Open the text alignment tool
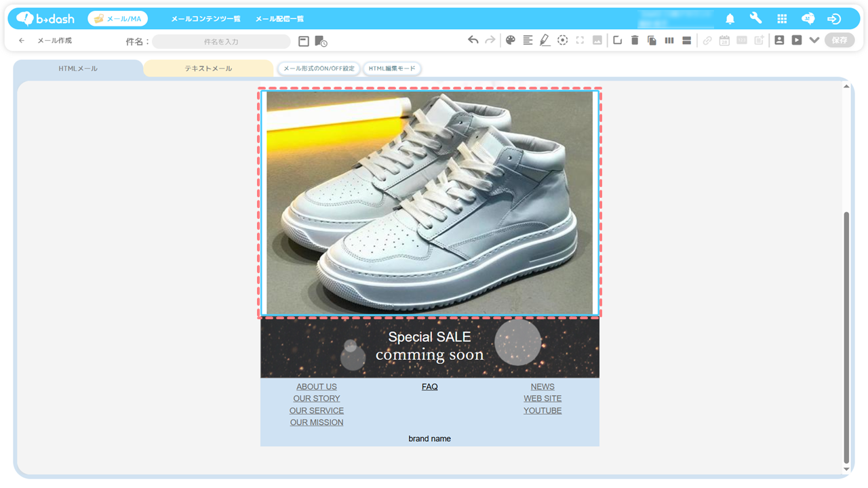868x488 pixels. 528,40
